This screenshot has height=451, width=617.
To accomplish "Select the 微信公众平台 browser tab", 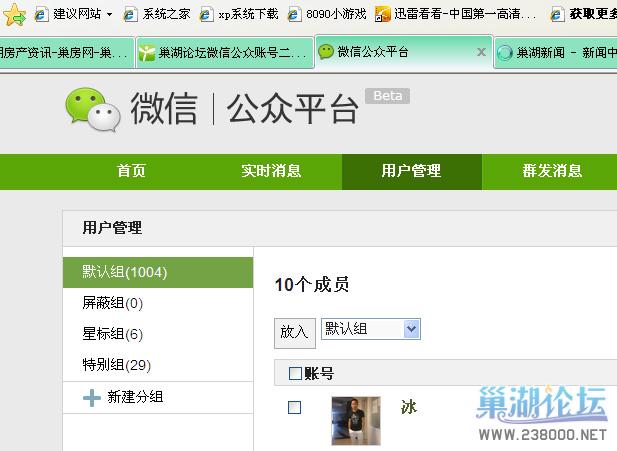I will (x=404, y=52).
